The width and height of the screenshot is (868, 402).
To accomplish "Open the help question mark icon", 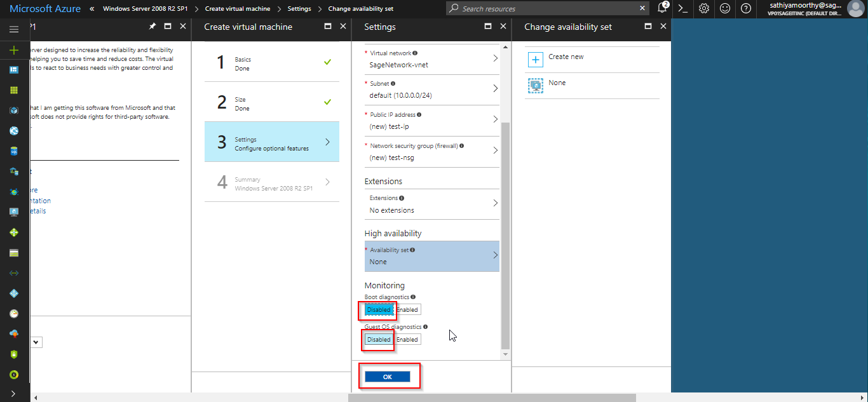I will 745,8.
